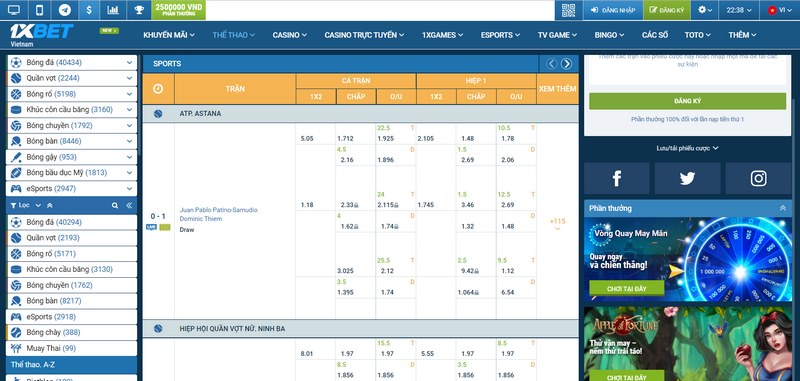Collapse the sidebar with double-arrow icon

point(129,205)
